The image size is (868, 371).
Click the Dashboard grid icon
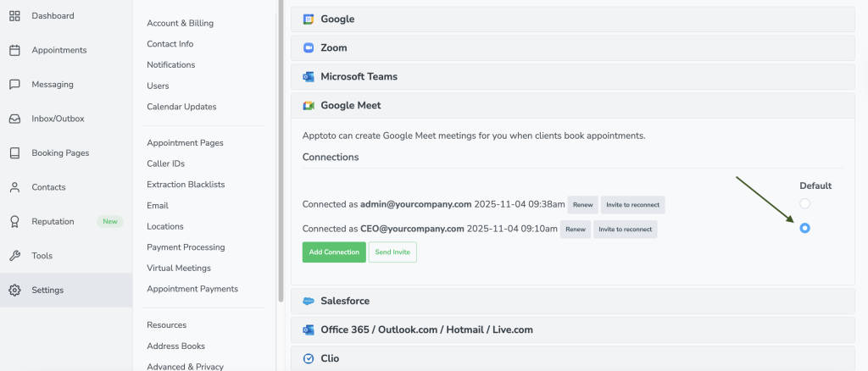[15, 16]
